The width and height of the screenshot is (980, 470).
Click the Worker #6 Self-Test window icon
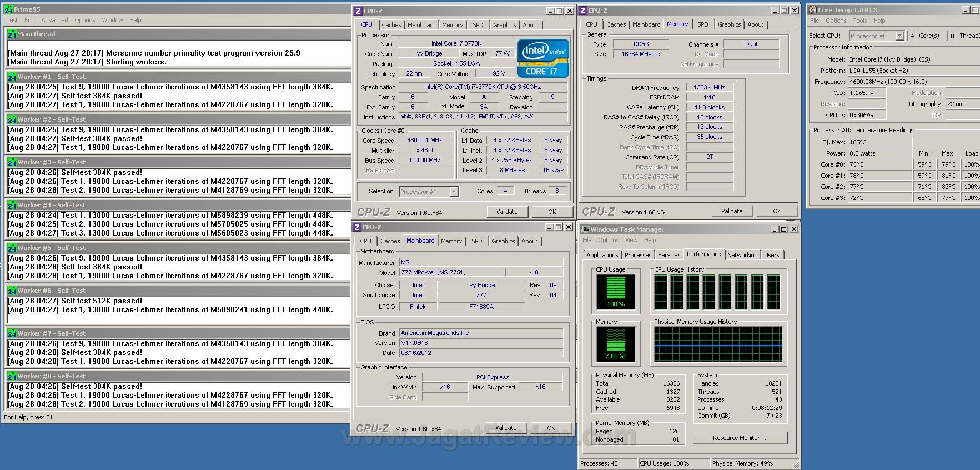pos(12,291)
